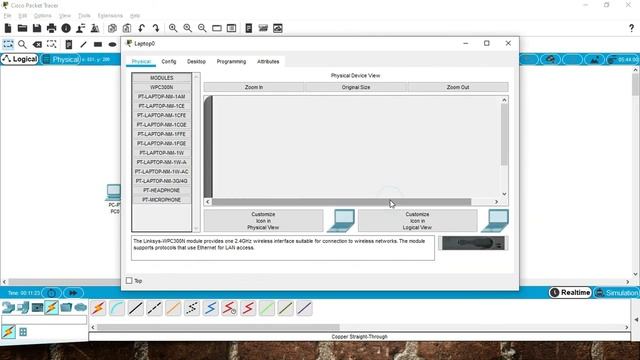Pick the blue coaxial cable

pos(211,308)
